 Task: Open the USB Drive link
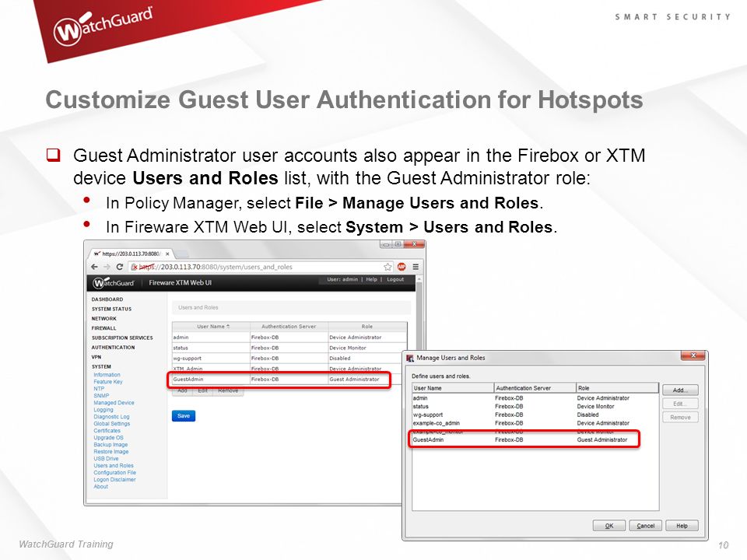click(106, 459)
